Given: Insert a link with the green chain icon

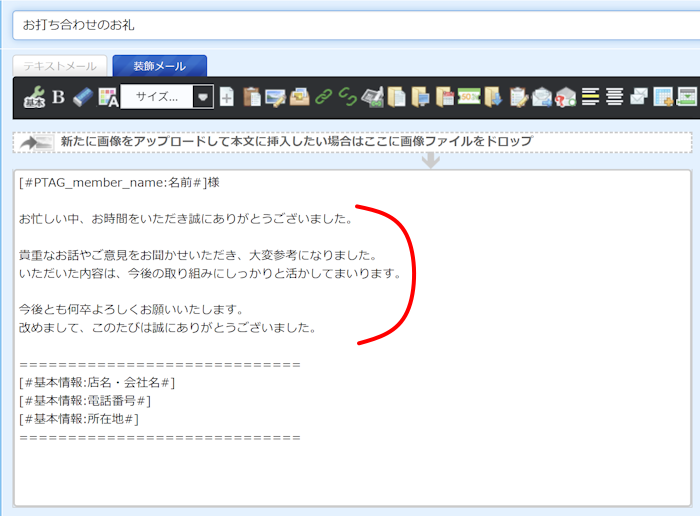Looking at the screenshot, I should (323, 97).
